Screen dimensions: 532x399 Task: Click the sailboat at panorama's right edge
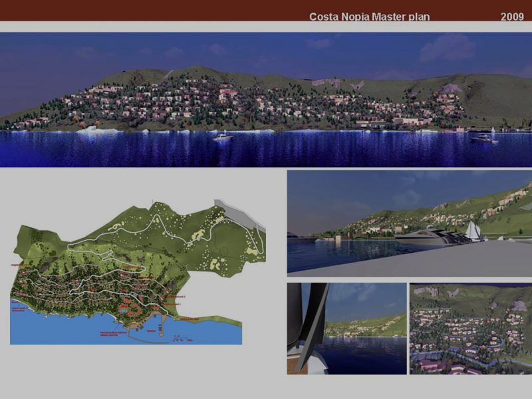click(491, 130)
